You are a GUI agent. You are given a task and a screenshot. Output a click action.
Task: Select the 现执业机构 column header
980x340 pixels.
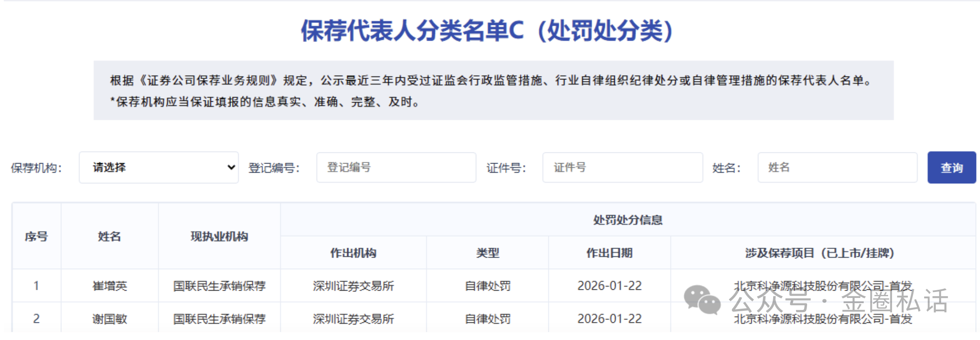tap(219, 236)
